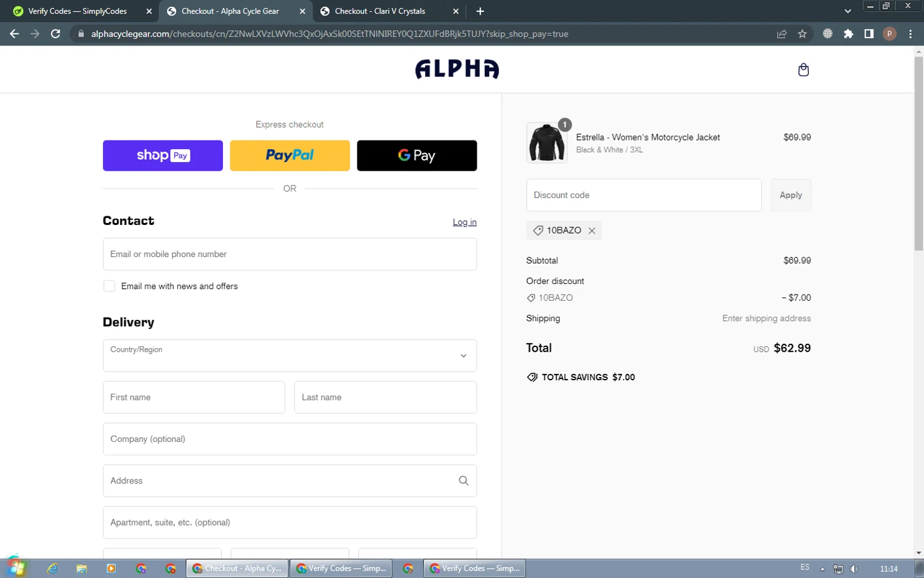The image size is (924, 578).
Task: Close the Verify Codes SimplyCodes tab
Action: [x=149, y=11]
